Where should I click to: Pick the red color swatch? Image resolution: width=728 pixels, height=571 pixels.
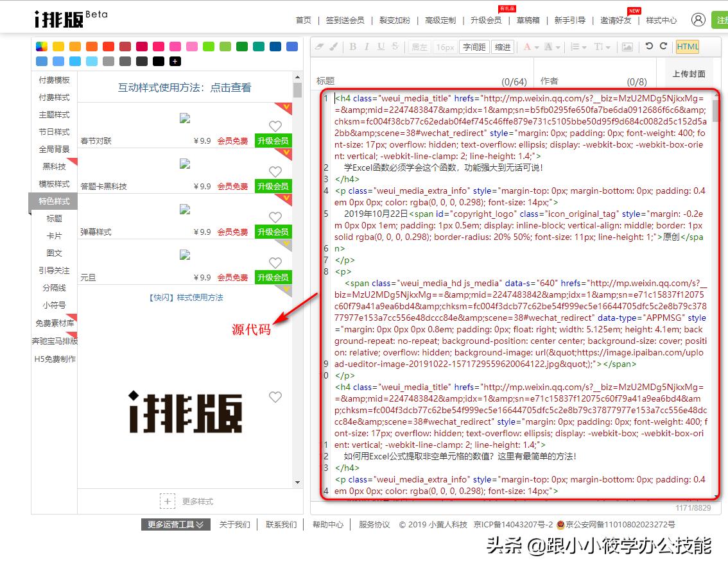click(107, 46)
